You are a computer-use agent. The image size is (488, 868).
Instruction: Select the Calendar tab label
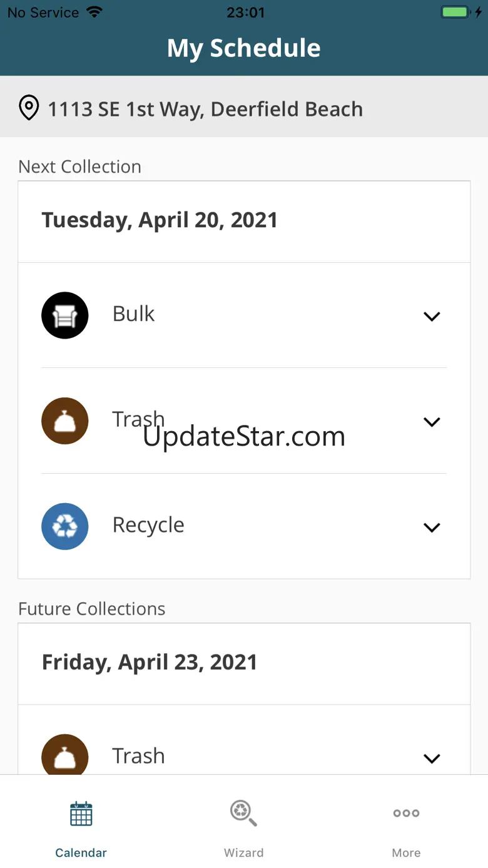[x=81, y=853]
